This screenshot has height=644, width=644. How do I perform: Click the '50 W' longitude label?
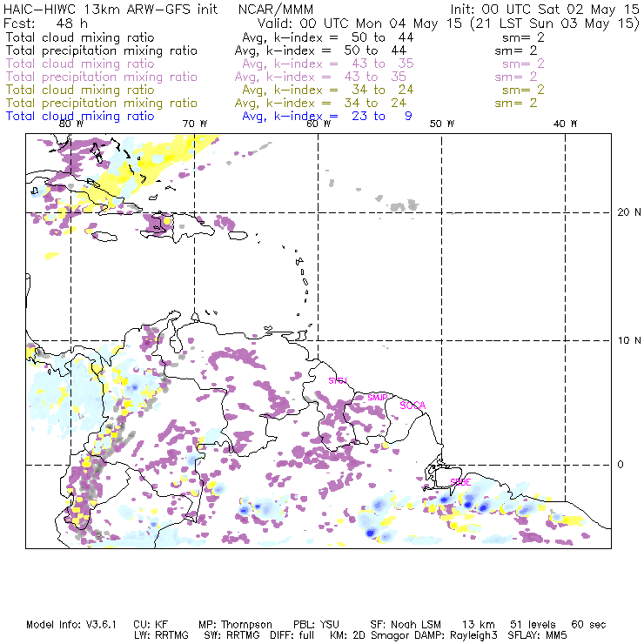point(442,124)
